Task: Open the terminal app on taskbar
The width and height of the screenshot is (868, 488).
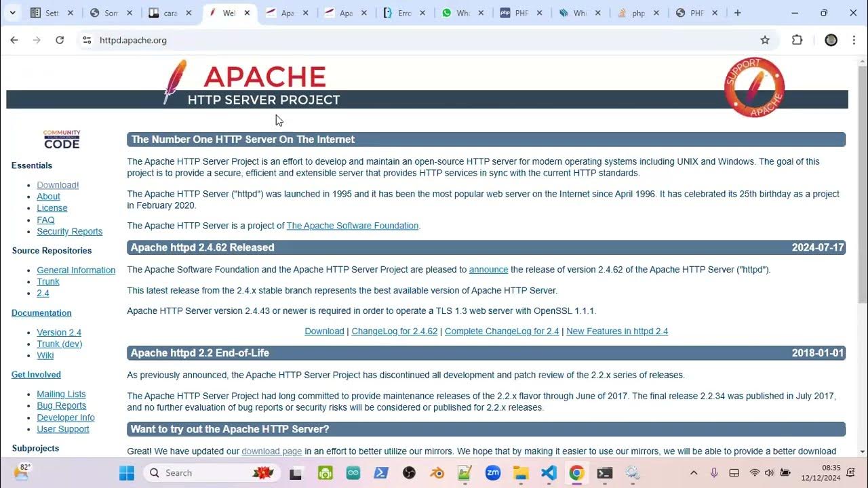Action: pyautogui.click(x=605, y=473)
